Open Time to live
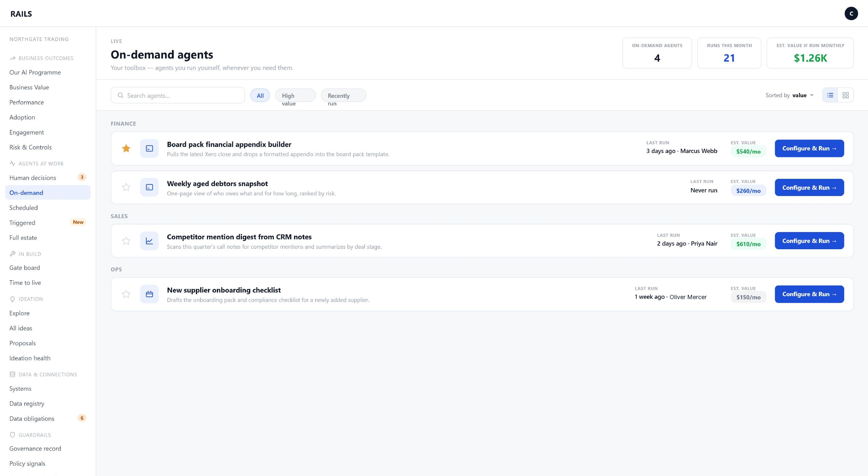868x476 pixels. [x=48, y=283]
